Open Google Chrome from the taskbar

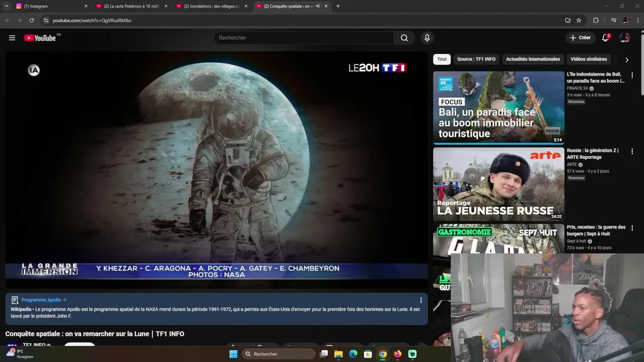coord(383,354)
